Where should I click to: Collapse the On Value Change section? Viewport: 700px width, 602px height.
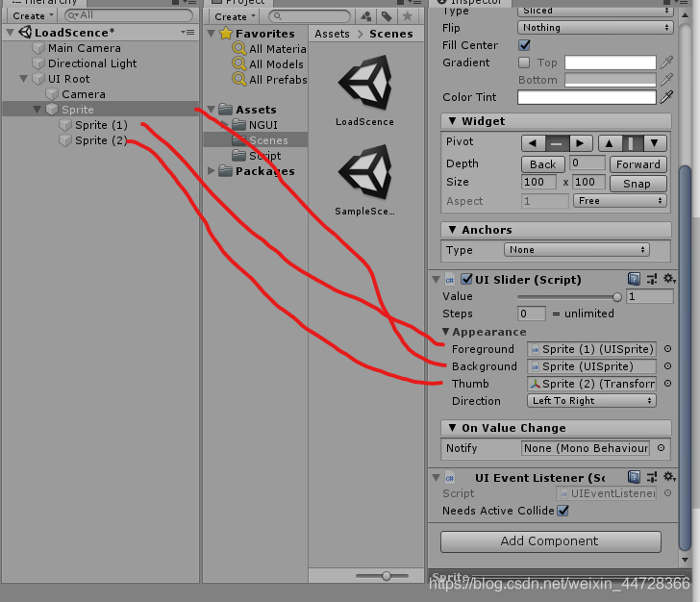tap(452, 428)
